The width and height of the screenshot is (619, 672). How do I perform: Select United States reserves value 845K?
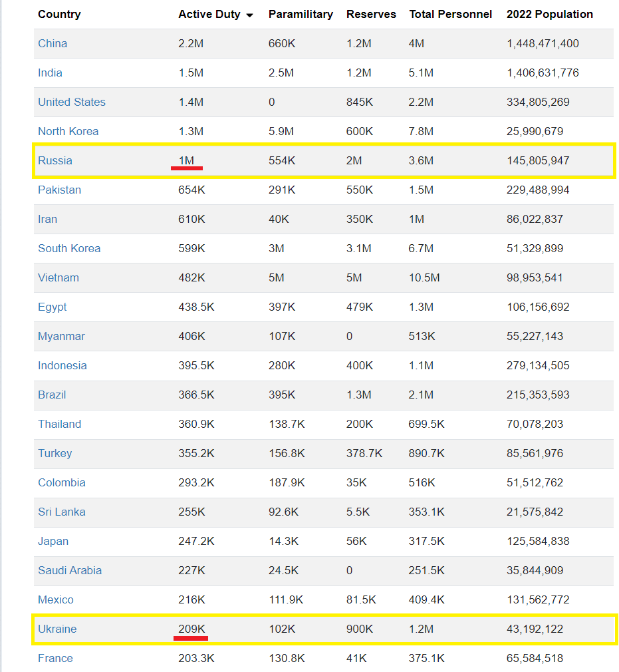tap(360, 102)
